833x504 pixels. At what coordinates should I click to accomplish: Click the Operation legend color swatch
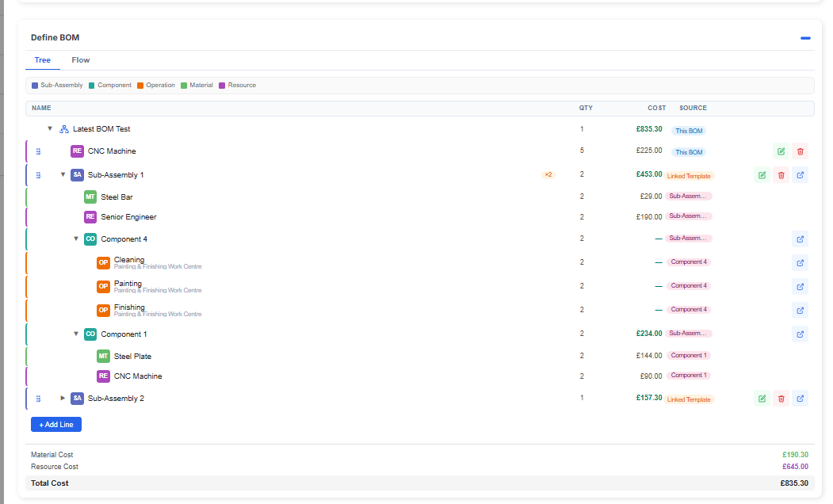[140, 86]
